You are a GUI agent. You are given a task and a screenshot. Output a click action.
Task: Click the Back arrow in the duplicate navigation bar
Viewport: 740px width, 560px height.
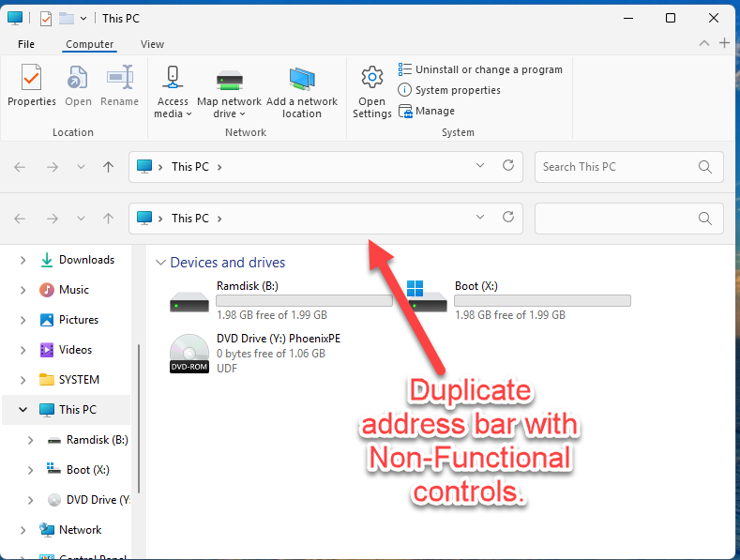(x=20, y=219)
